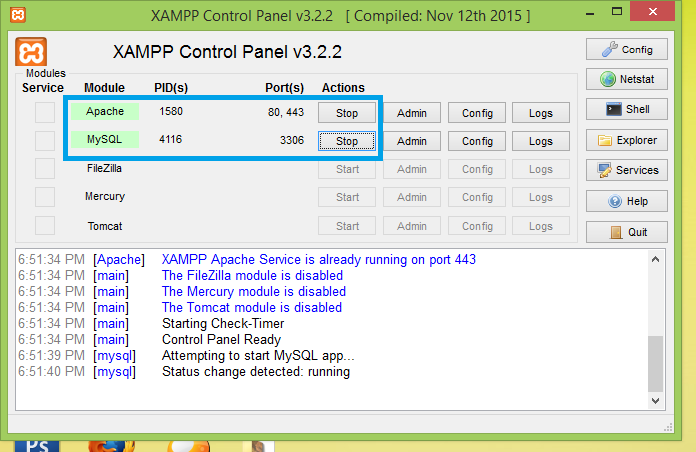Click log line 'The Tomcat module is disabled'
The width and height of the screenshot is (696, 452).
coord(252,307)
